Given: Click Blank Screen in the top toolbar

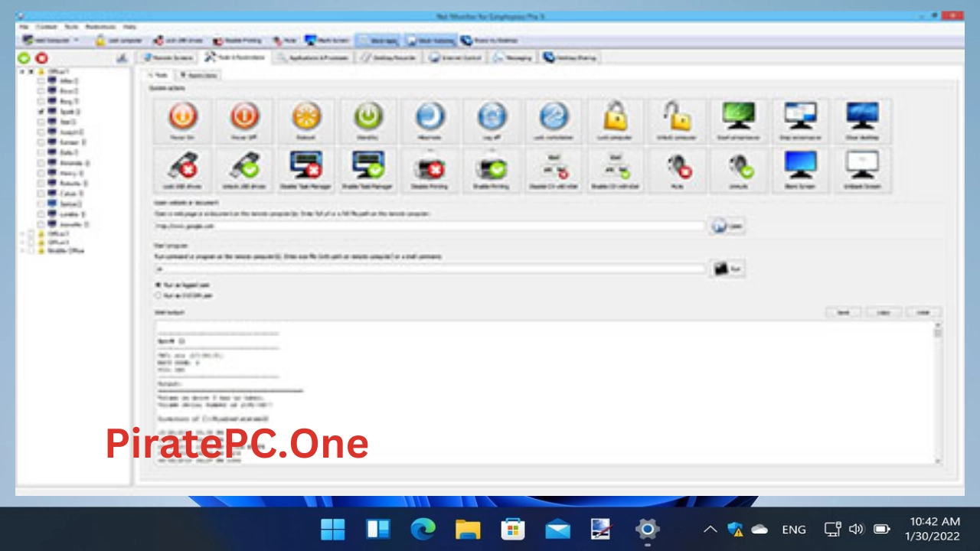Looking at the screenshot, I should 327,40.
